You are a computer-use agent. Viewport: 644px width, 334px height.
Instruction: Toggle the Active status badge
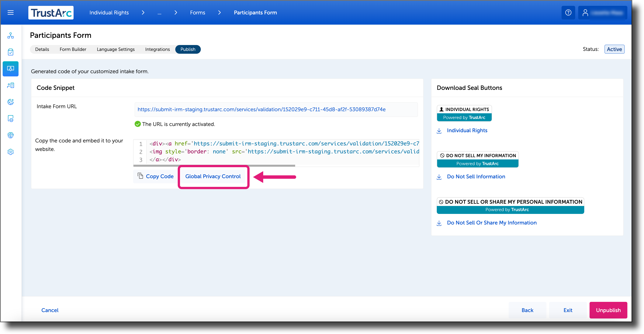click(614, 49)
